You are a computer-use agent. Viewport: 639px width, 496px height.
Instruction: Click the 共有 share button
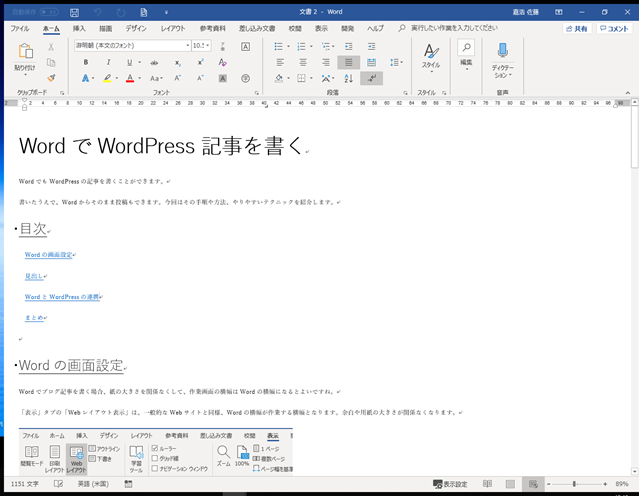click(577, 29)
